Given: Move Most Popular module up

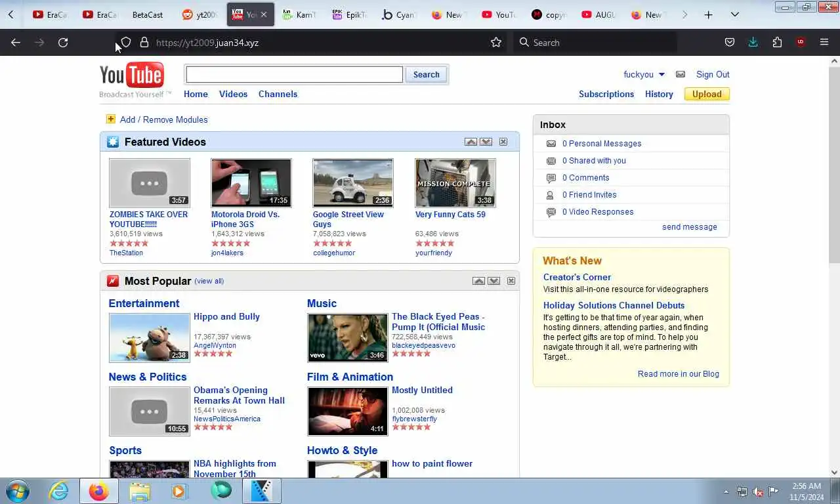Looking at the screenshot, I should (x=478, y=281).
